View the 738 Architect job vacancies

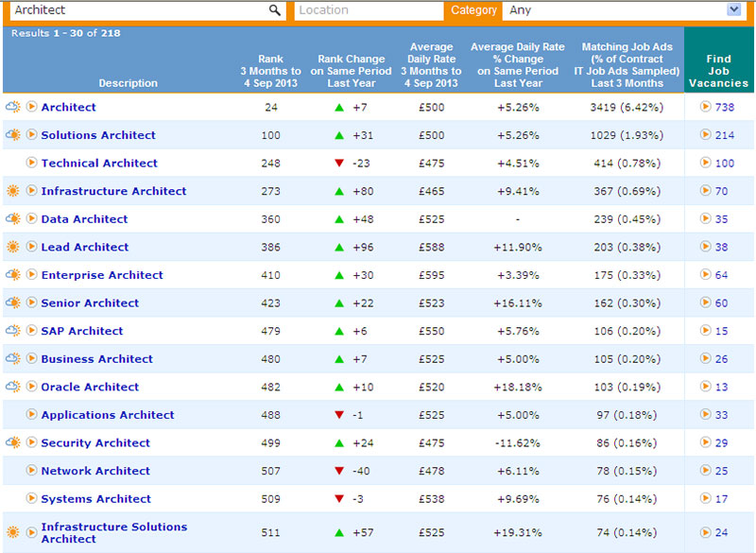click(725, 107)
